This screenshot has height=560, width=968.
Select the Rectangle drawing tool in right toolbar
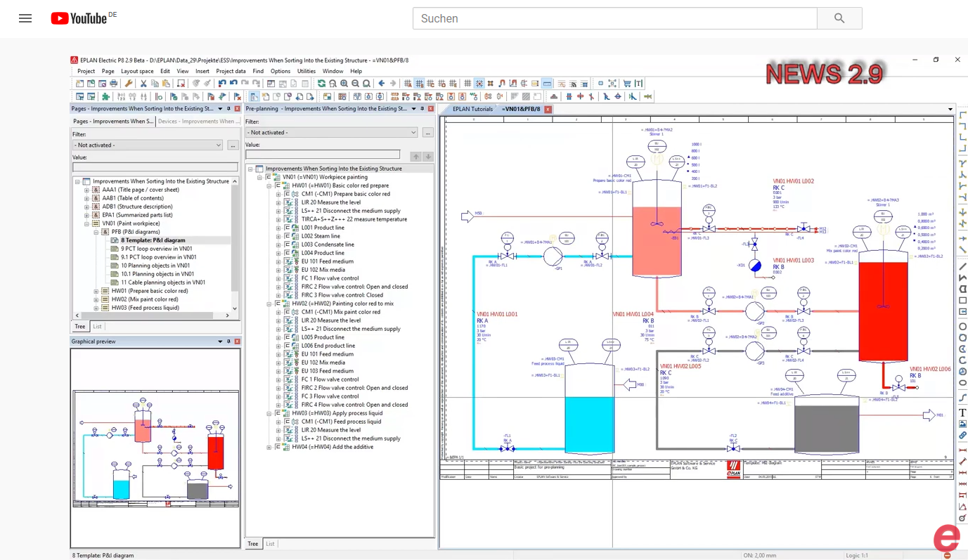pyautogui.click(x=962, y=300)
